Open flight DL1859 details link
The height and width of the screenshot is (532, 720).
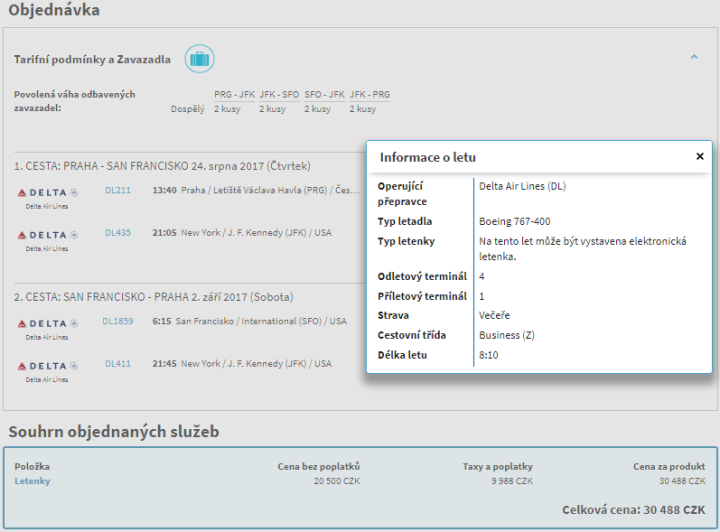point(118,321)
